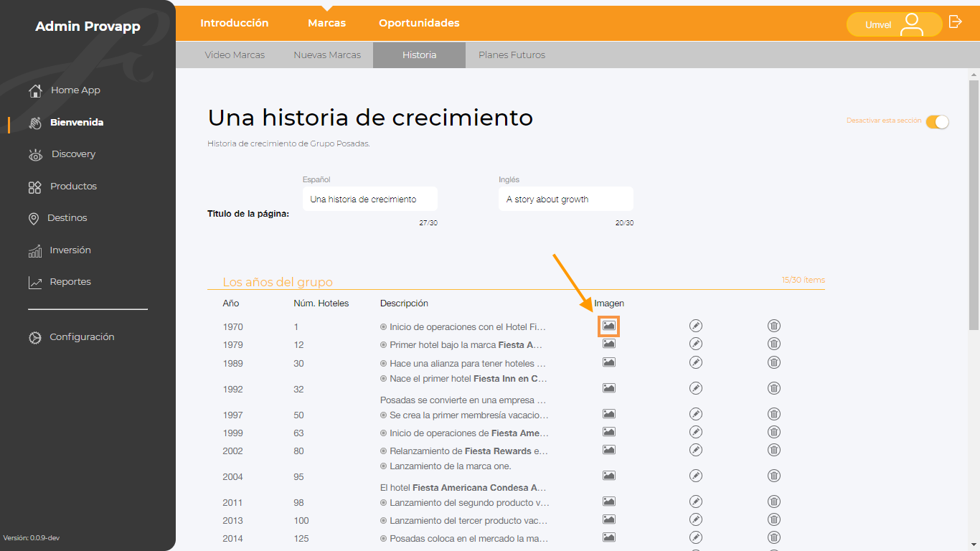Edit the 2011 row with pencil icon
The image size is (980, 551).
click(x=695, y=501)
